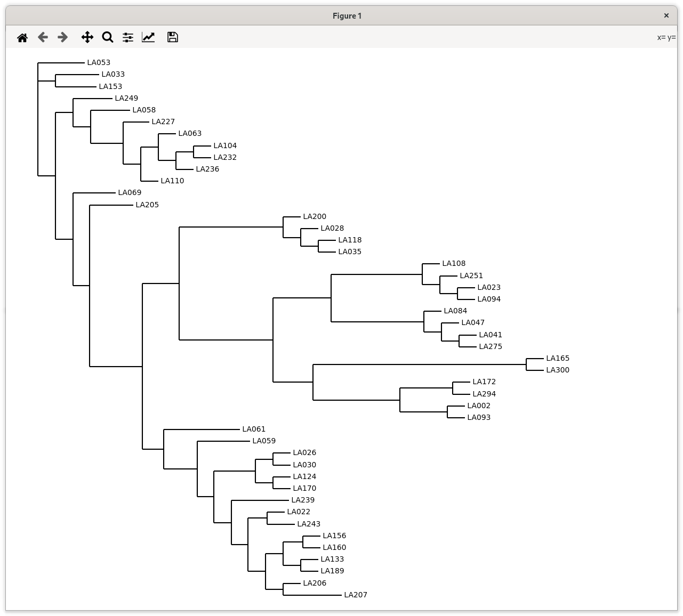Open Configure subplots settings
The width and height of the screenshot is (683, 616).
pyautogui.click(x=128, y=37)
